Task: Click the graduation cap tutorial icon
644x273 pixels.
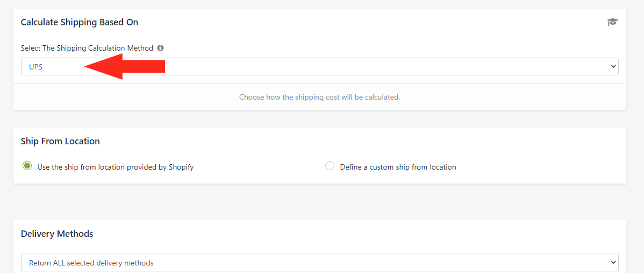Action: [612, 22]
